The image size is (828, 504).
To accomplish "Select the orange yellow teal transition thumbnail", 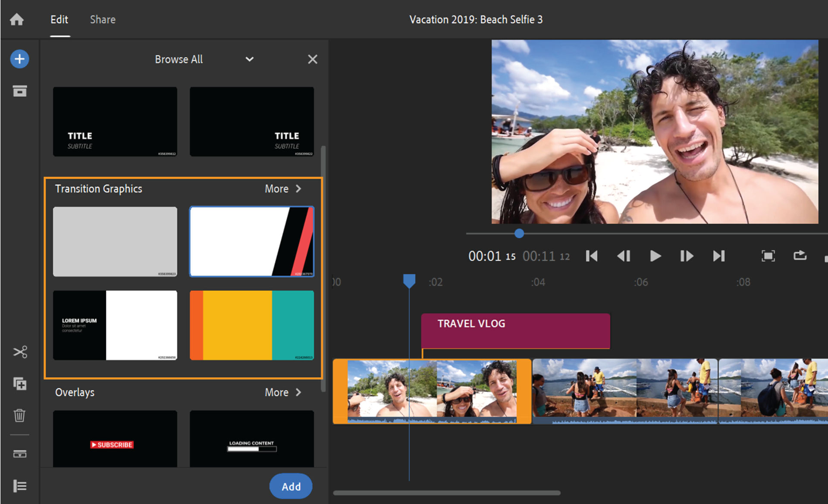I will click(252, 325).
